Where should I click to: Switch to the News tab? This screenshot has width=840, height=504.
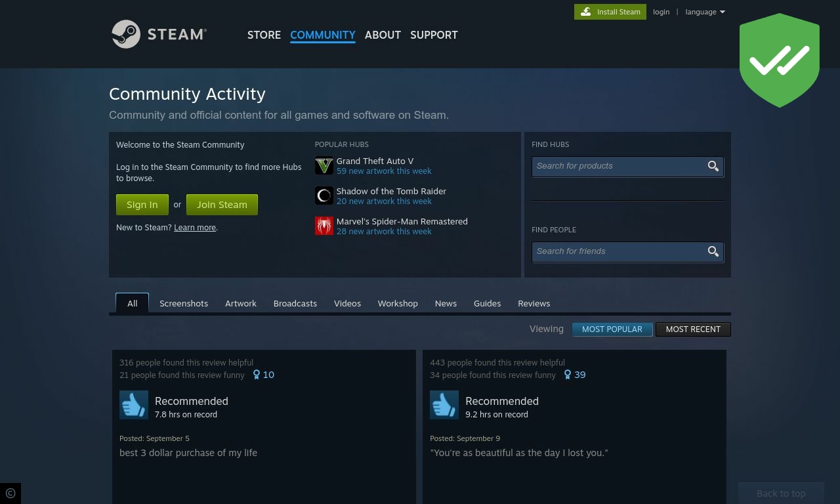[x=446, y=303]
